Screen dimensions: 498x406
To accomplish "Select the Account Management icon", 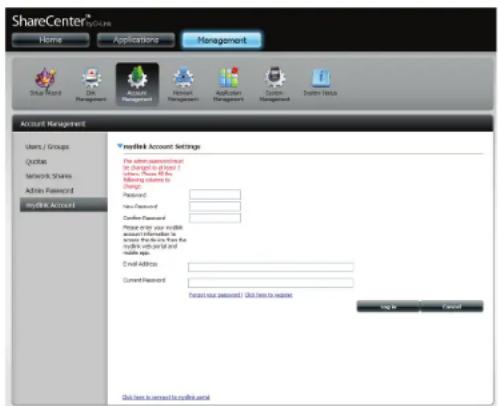I will tap(137, 84).
